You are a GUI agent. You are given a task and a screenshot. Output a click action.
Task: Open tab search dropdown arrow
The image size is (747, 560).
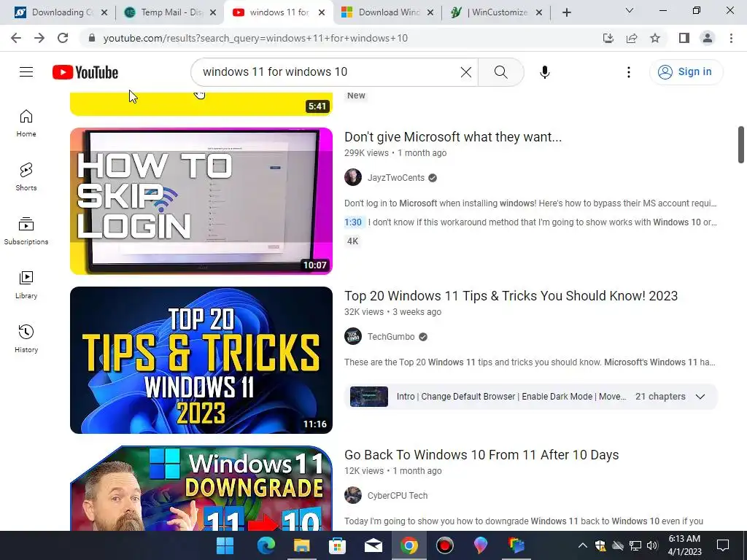point(630,10)
